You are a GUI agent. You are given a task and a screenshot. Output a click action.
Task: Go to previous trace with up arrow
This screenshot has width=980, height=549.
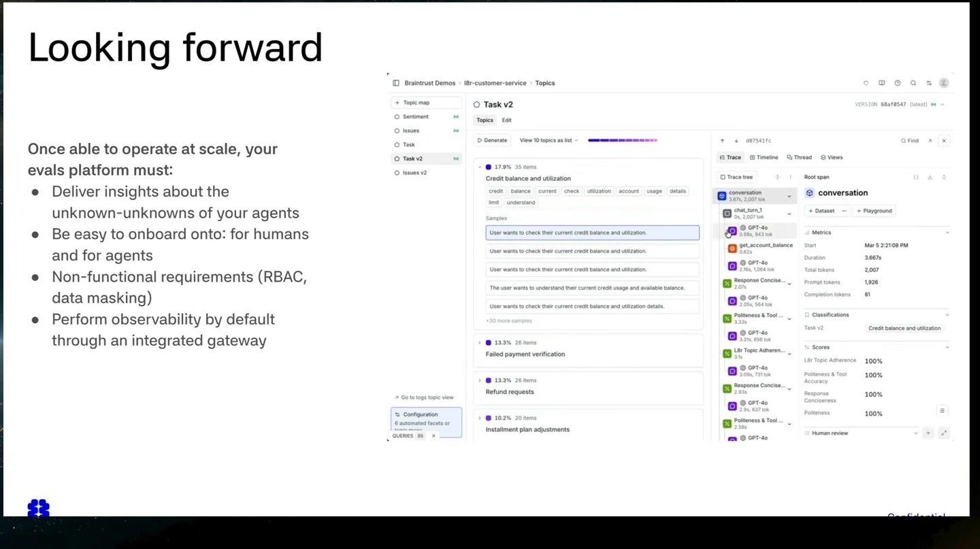[723, 141]
